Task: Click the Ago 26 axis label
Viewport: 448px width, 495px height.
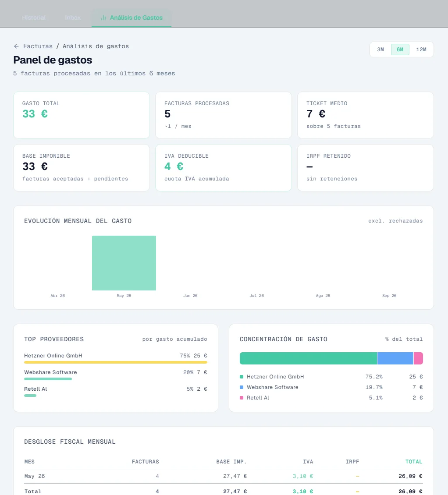Action: (x=323, y=296)
